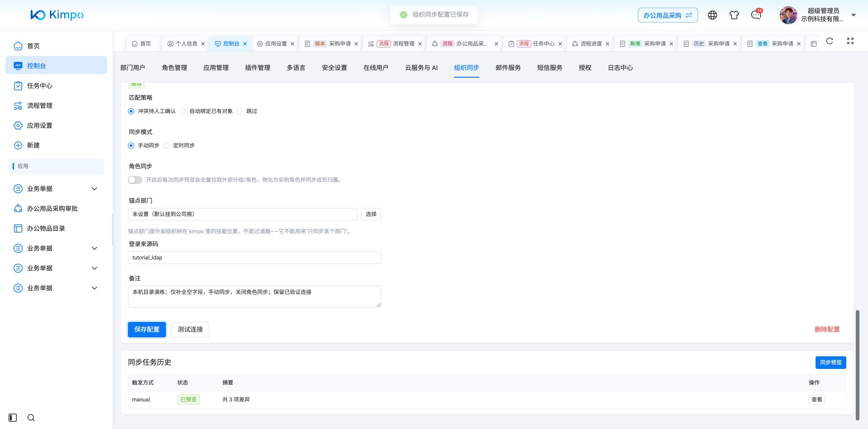868x429 pixels.
Task: Switch to 邮件服务 tab
Action: pyautogui.click(x=508, y=68)
